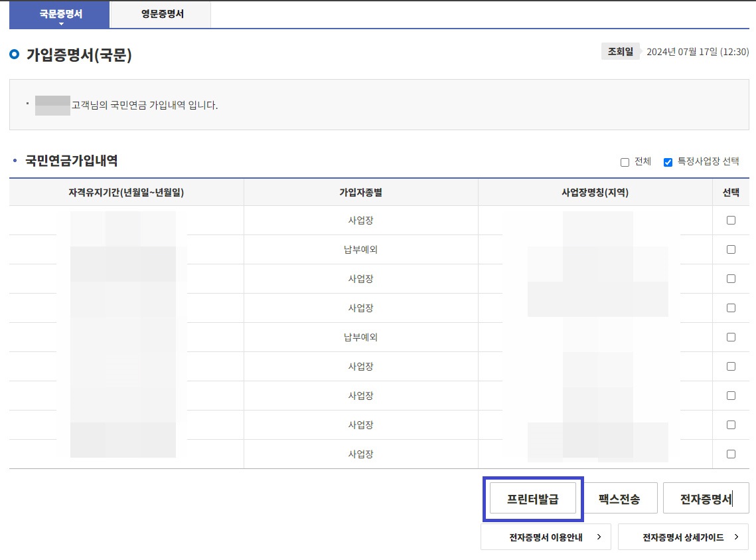Enable the checkbox on the first 납부예외 row
This screenshot has width=756, height=560.
click(731, 249)
